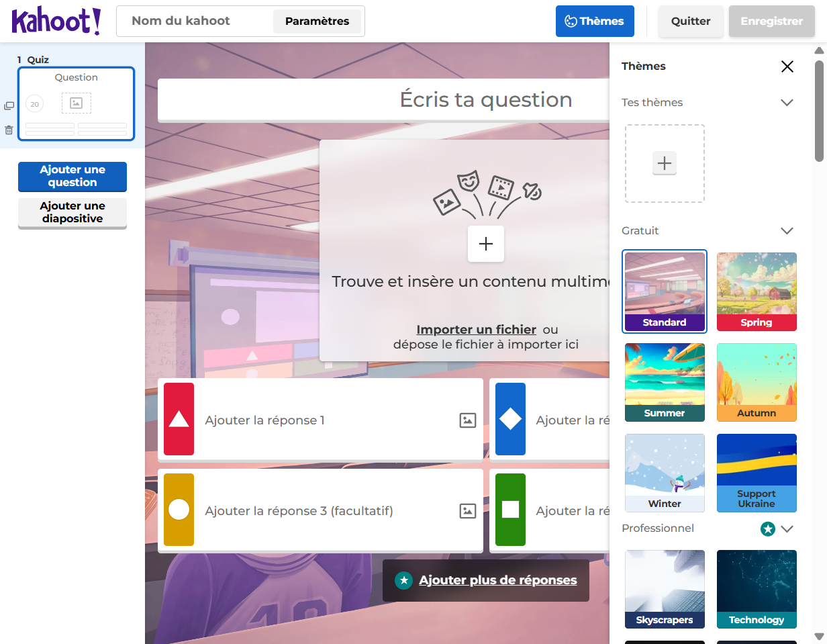Screen dimensions: 827x644
Task: Click the Tes thèmes heading text
Action: click(x=652, y=103)
